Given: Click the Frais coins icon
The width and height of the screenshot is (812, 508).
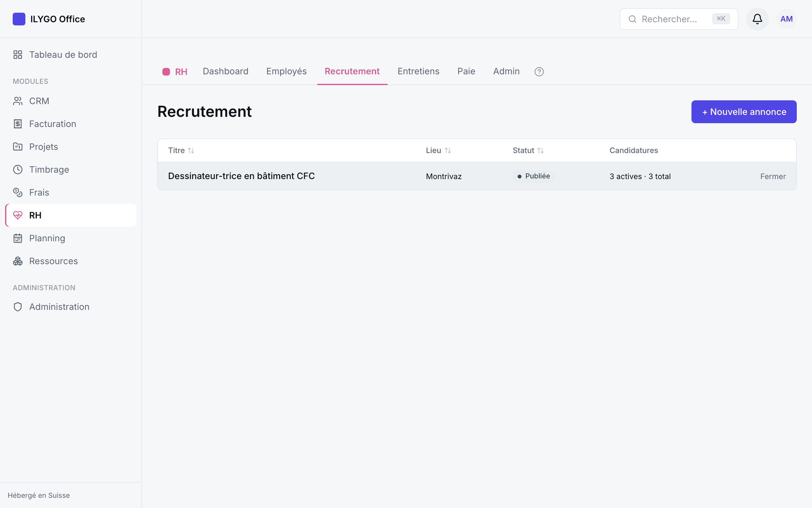Looking at the screenshot, I should click(x=18, y=192).
